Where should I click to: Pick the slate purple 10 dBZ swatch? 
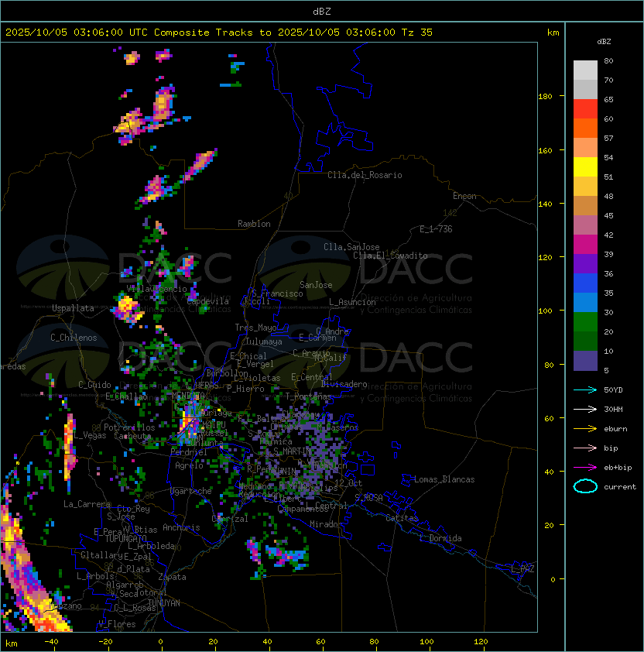pyautogui.click(x=585, y=361)
